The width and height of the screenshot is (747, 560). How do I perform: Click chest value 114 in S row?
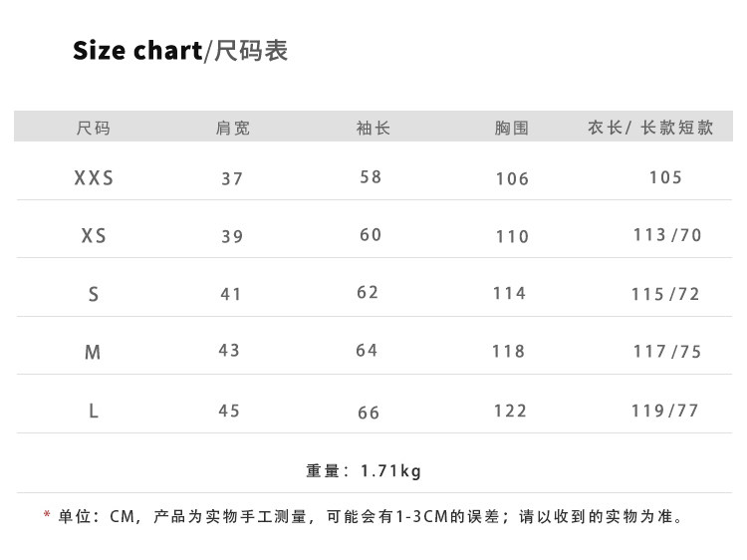click(509, 293)
